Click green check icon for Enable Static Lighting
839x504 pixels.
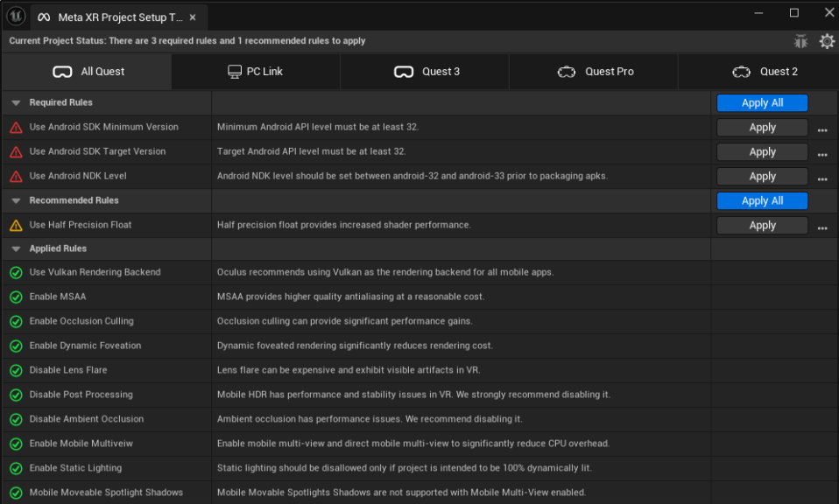[x=16, y=469]
